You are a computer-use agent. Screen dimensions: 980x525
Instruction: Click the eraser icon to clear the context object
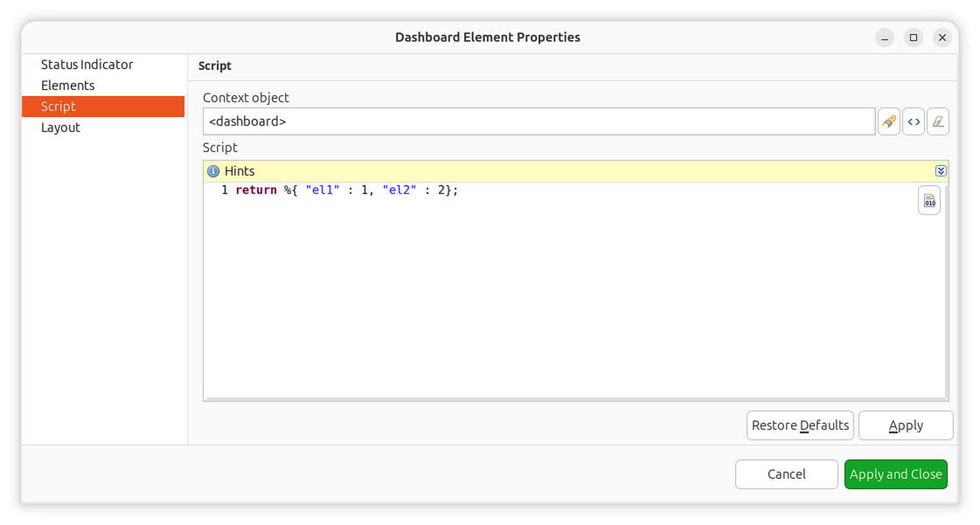(x=938, y=121)
